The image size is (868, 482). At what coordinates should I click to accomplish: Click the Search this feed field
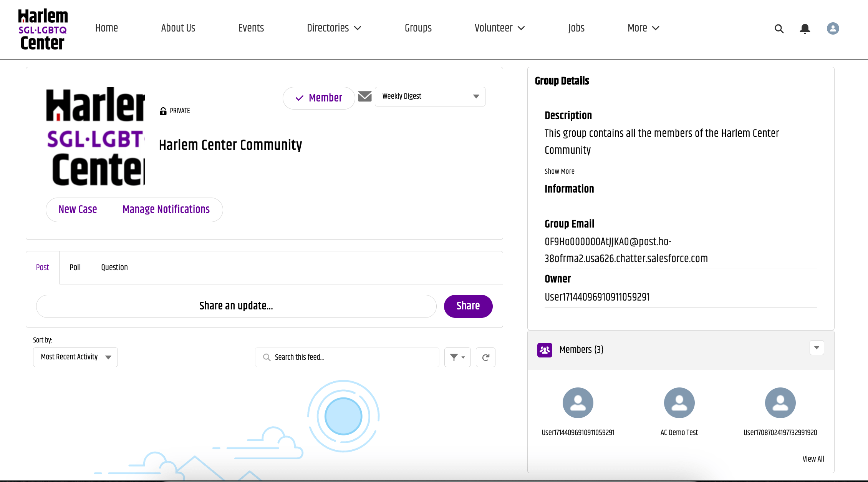click(x=347, y=357)
